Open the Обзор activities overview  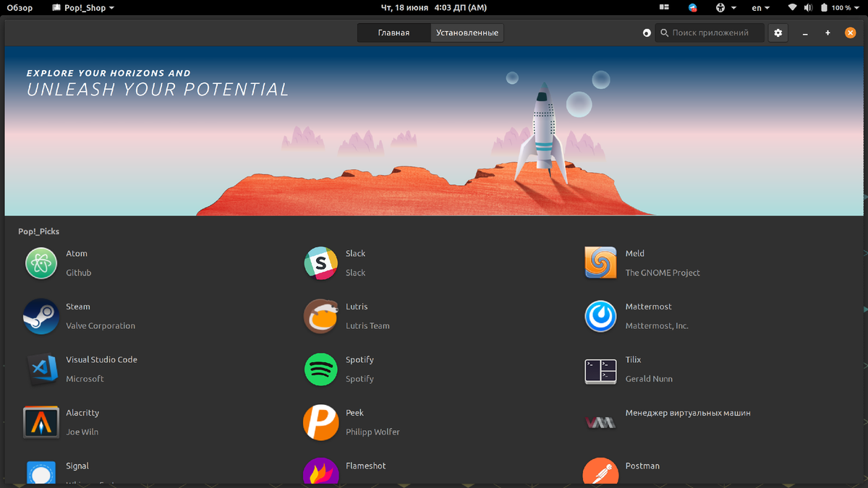[20, 8]
